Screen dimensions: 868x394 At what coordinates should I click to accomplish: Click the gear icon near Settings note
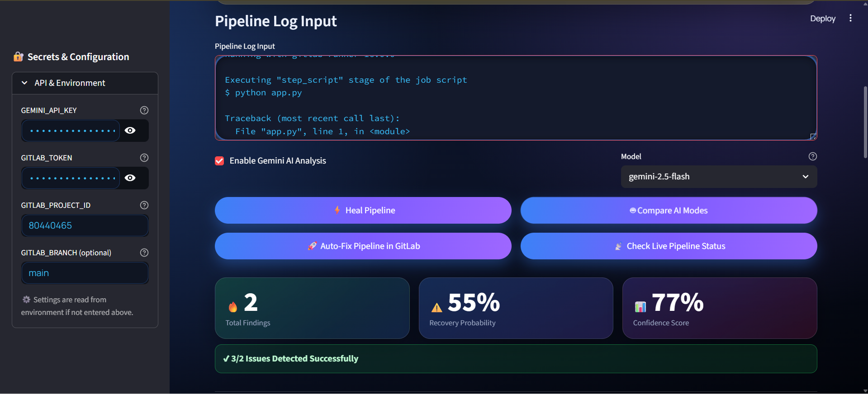coord(26,300)
